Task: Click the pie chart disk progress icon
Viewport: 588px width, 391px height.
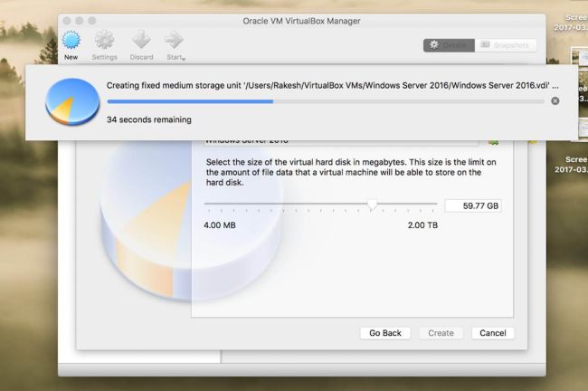Action: 72,101
